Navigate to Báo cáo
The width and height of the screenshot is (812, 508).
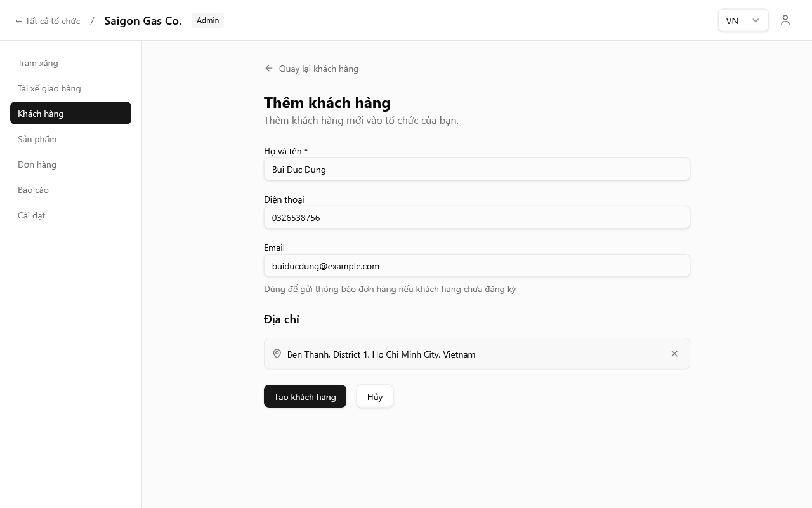pos(33,190)
